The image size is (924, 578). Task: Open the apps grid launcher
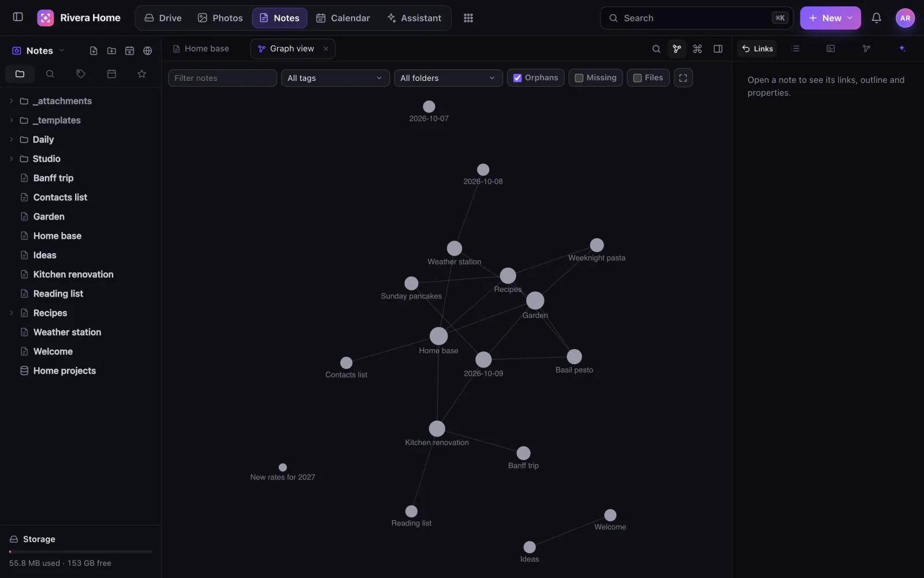468,18
